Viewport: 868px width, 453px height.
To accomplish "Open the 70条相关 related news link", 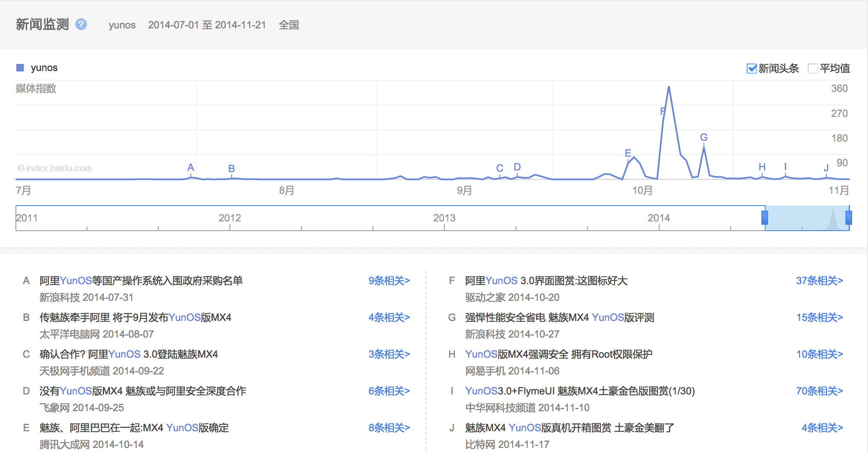I will pos(819,391).
